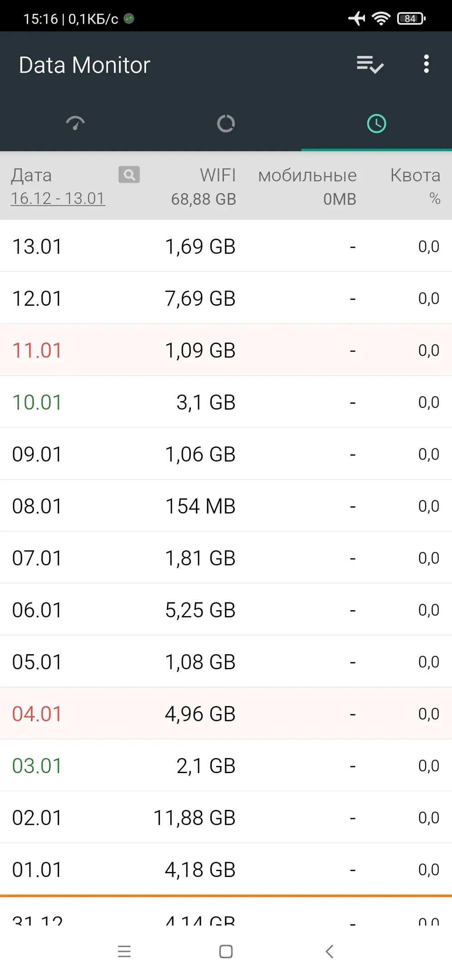Image resolution: width=452 pixels, height=980 pixels.
Task: Switch to the circular usage chart tab
Action: point(226,123)
